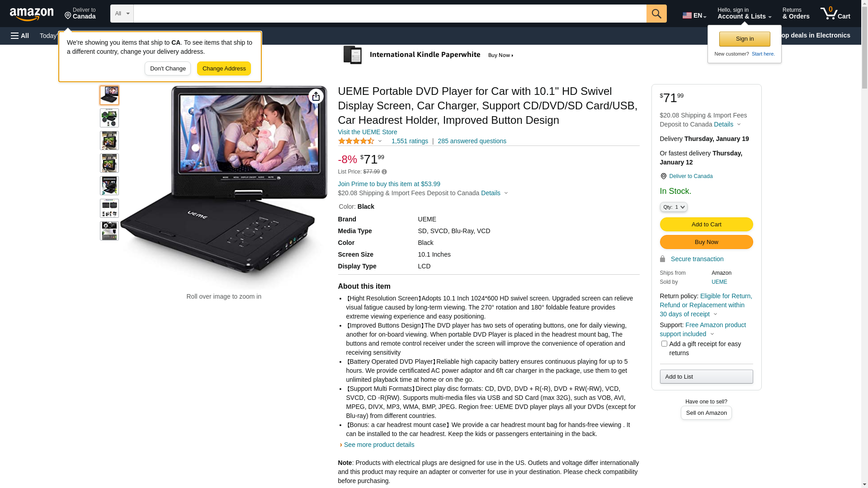Open the All hamburger menu
Image resolution: width=868 pixels, height=488 pixels.
[x=20, y=36]
